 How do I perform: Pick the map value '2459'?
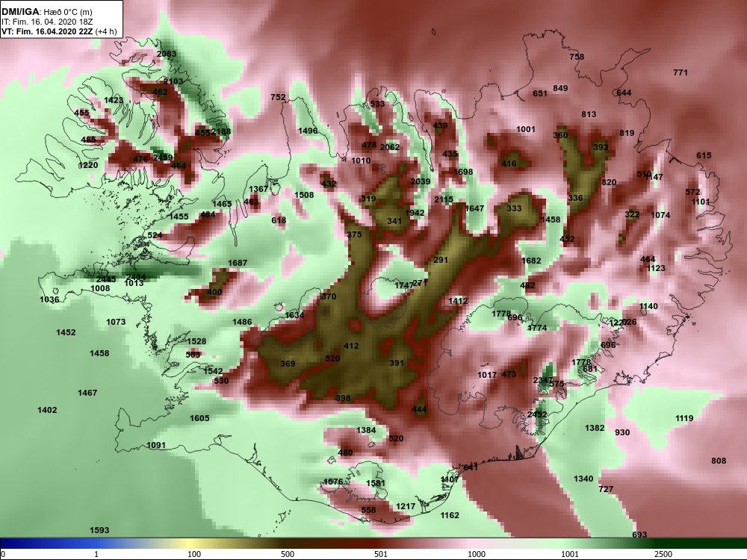(x=163, y=157)
